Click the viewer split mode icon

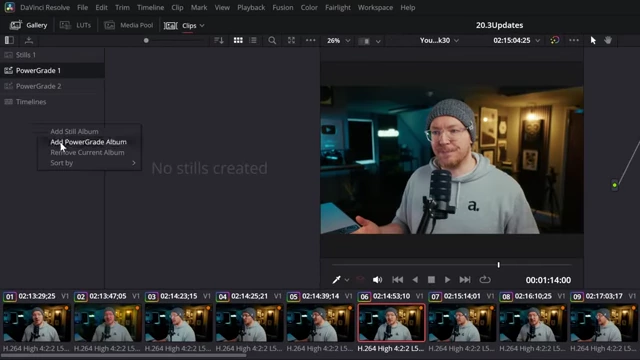pyautogui.click(x=364, y=41)
